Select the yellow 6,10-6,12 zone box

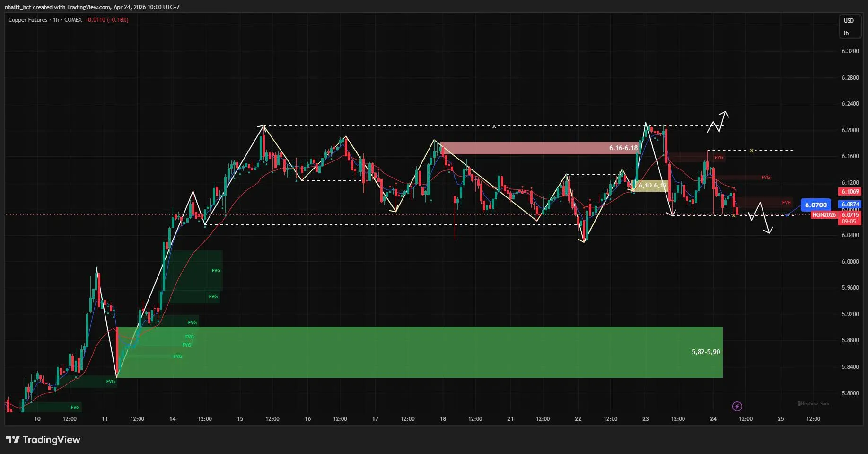(652, 186)
